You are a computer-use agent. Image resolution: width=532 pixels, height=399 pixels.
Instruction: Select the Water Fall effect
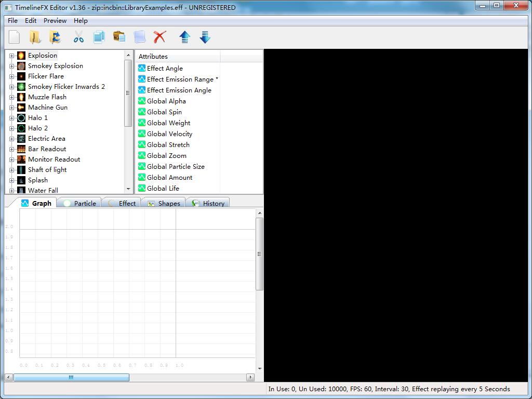click(x=43, y=190)
